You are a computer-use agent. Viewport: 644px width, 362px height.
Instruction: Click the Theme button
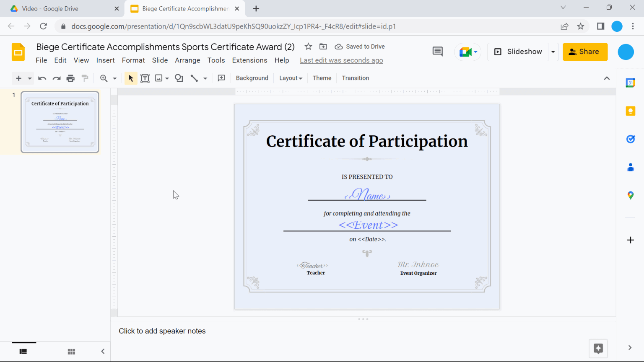pyautogui.click(x=322, y=78)
